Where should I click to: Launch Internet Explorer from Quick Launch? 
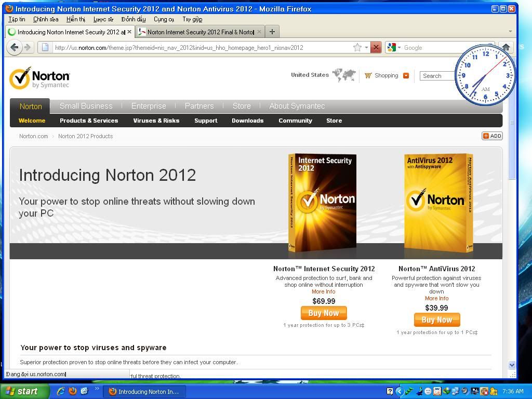pos(61,391)
